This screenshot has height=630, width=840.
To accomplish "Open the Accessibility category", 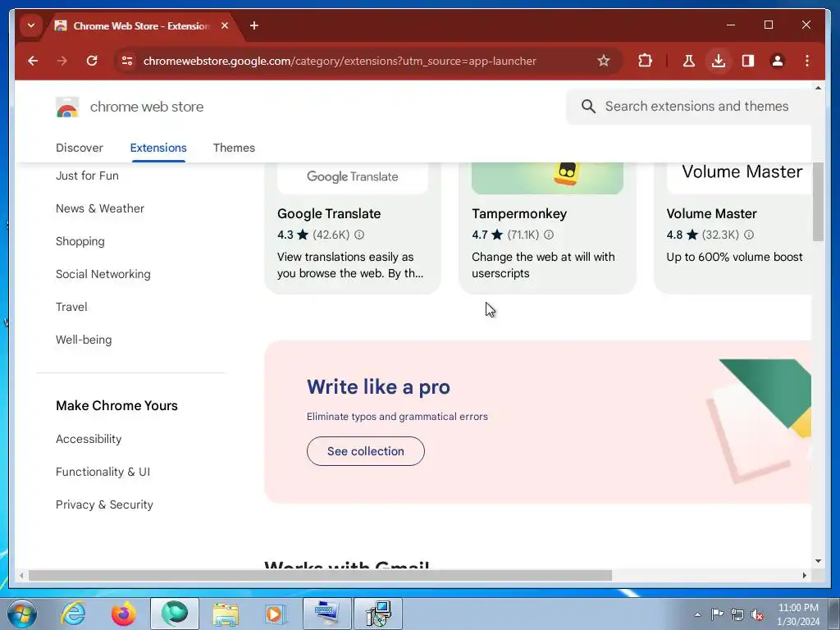I will (x=89, y=439).
